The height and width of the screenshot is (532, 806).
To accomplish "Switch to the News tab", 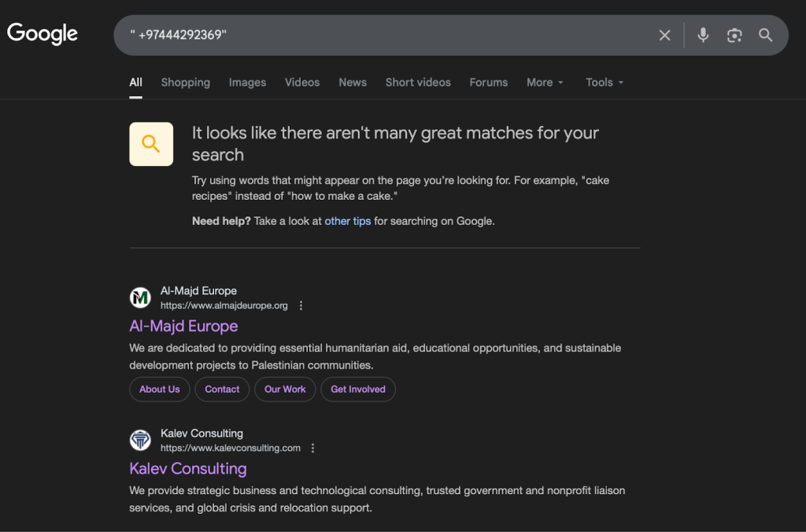I will click(353, 82).
